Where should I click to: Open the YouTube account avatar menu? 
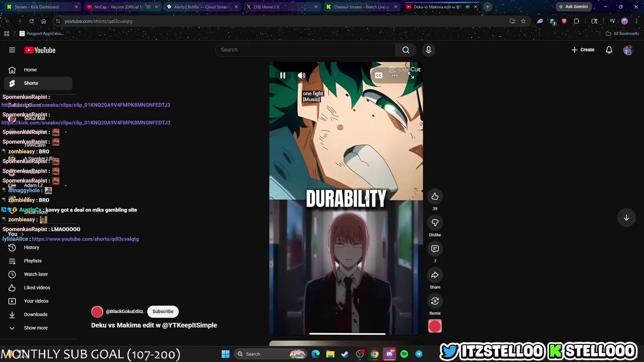tap(627, 50)
